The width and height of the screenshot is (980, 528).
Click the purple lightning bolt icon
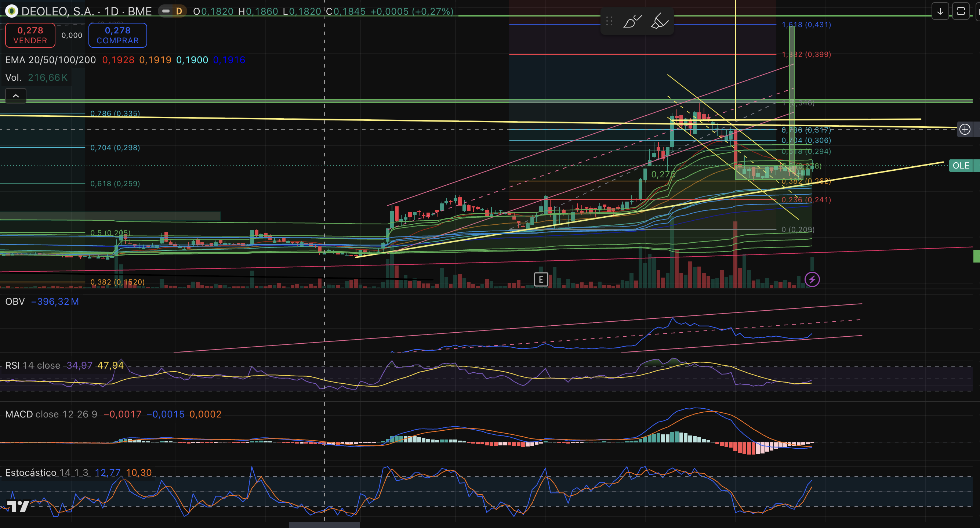[812, 280]
